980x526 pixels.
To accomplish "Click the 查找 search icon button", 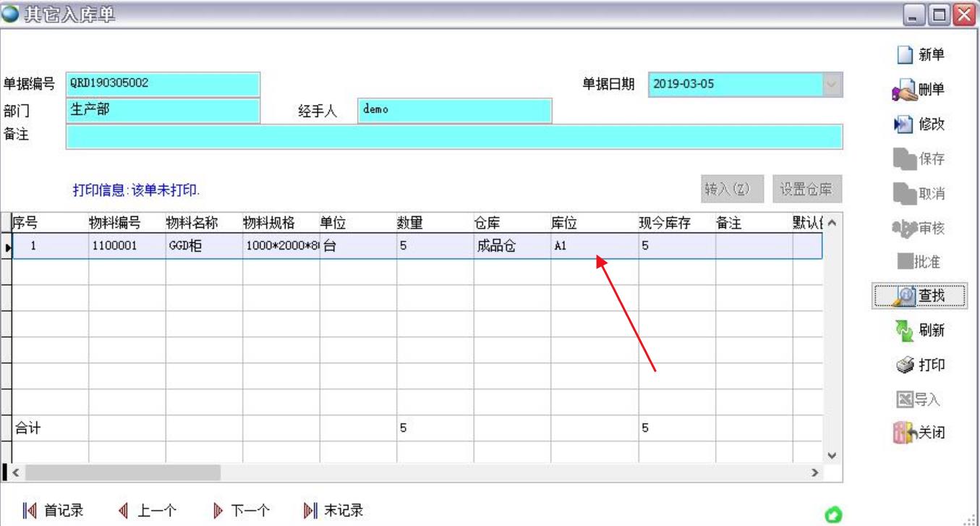I will pos(906,295).
